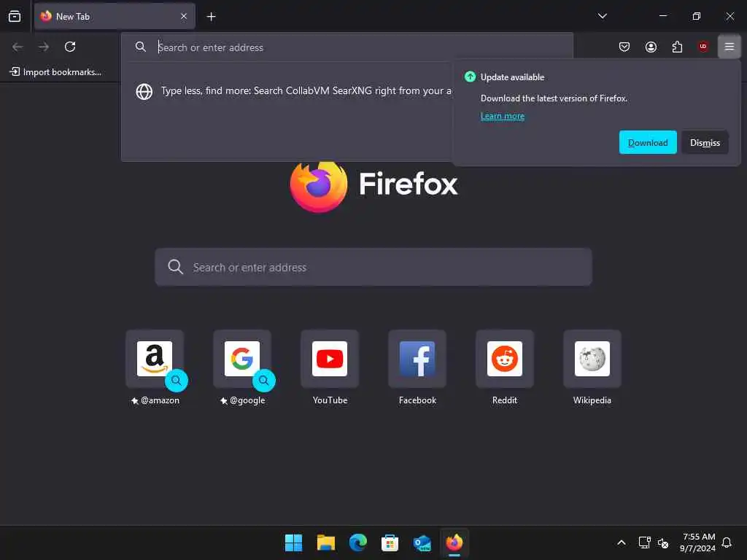Image resolution: width=747 pixels, height=560 pixels.
Task: Click the green update arrow icon
Action: point(470,77)
